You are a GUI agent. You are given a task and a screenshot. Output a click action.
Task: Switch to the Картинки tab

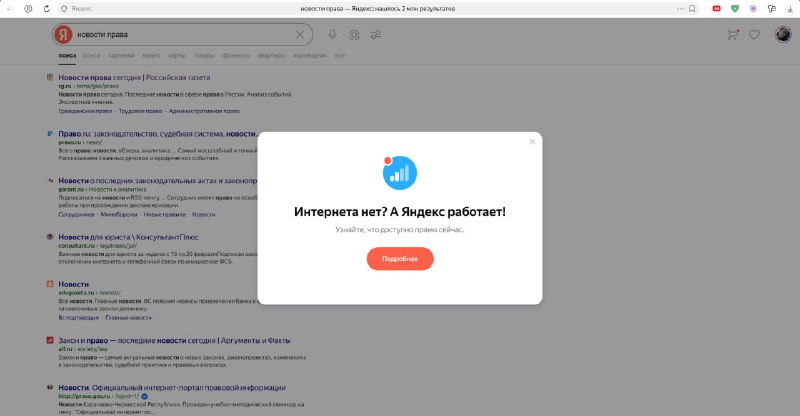[x=121, y=56]
